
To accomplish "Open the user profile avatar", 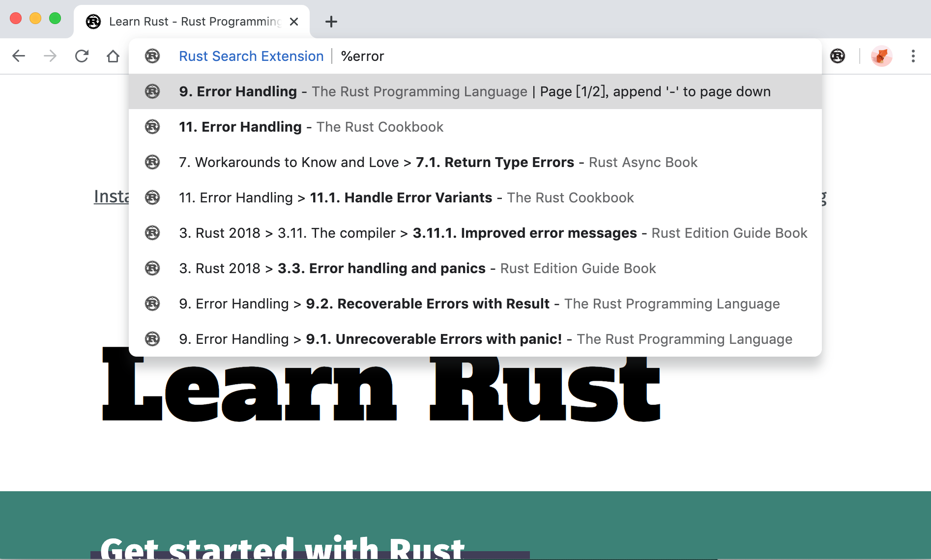I will [882, 56].
